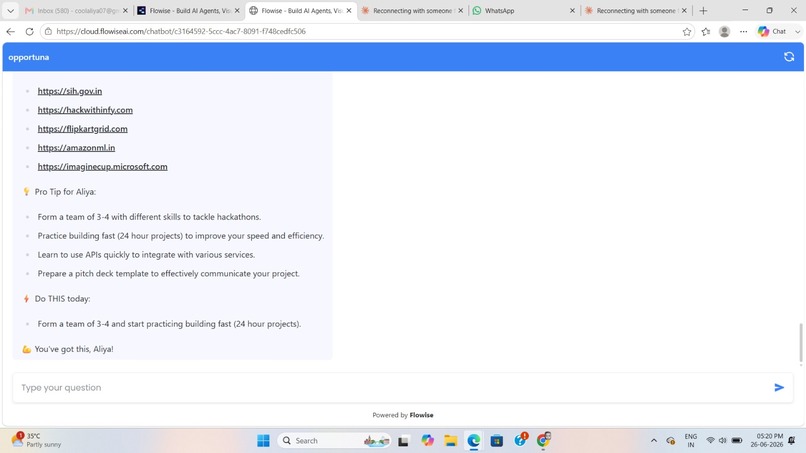Open a new browser tab
Viewport: 806px width, 453px height.
[x=703, y=10]
